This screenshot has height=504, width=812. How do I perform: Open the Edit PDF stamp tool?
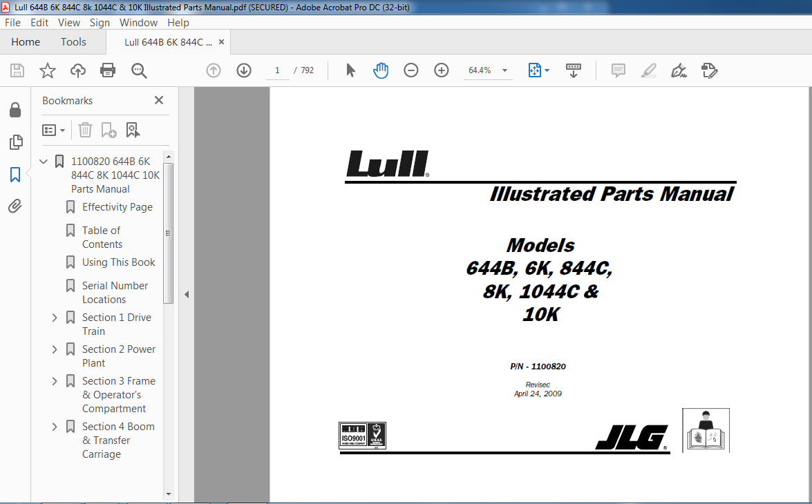710,70
